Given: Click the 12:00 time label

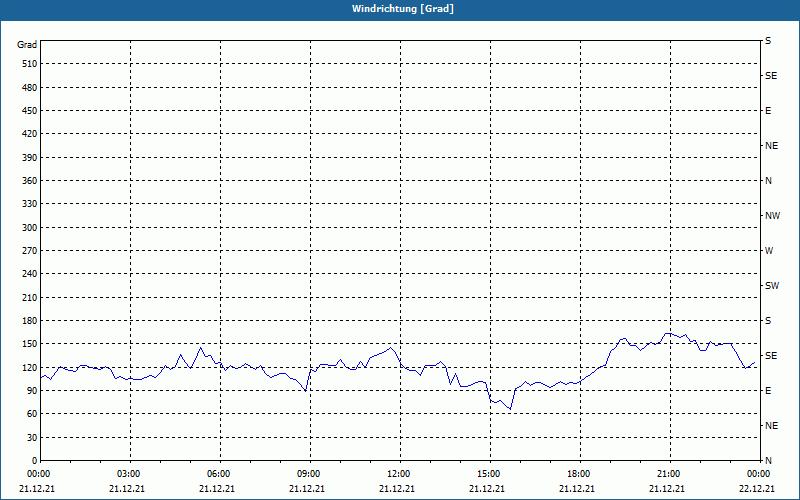Looking at the screenshot, I should tap(400, 474).
